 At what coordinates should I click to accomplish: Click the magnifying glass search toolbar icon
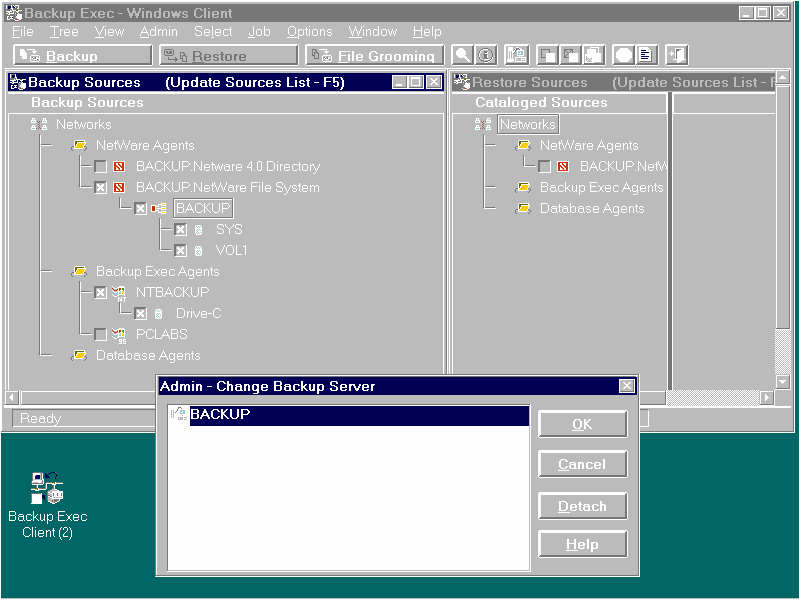462,55
